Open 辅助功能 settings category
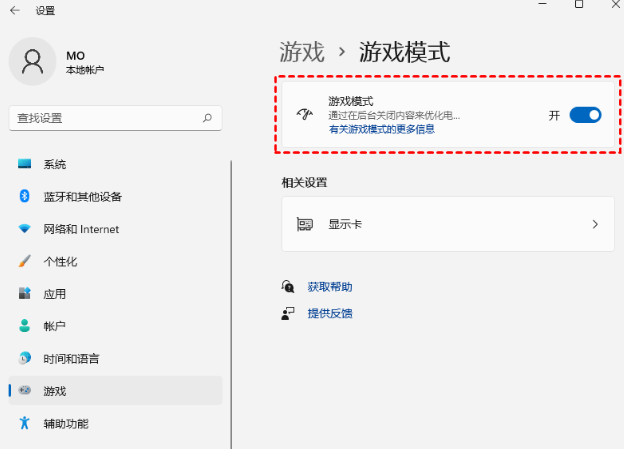Viewport: 624px width, 449px height. (x=115, y=423)
